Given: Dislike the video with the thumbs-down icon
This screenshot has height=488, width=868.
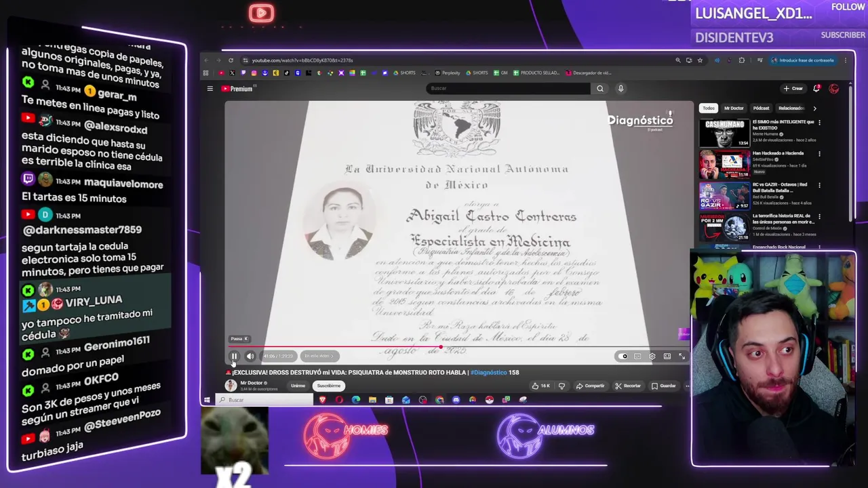Looking at the screenshot, I should pyautogui.click(x=561, y=386).
